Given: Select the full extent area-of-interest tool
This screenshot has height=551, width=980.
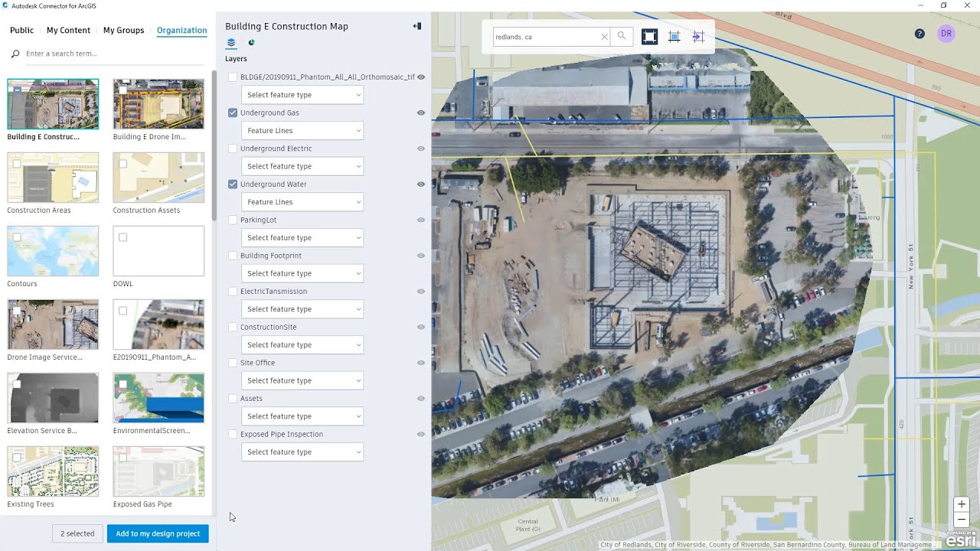Looking at the screenshot, I should pos(649,37).
